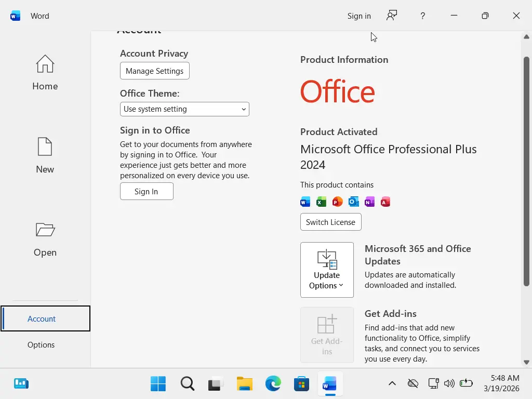Click the Product Information heading
The image size is (532, 399).
[344, 60]
